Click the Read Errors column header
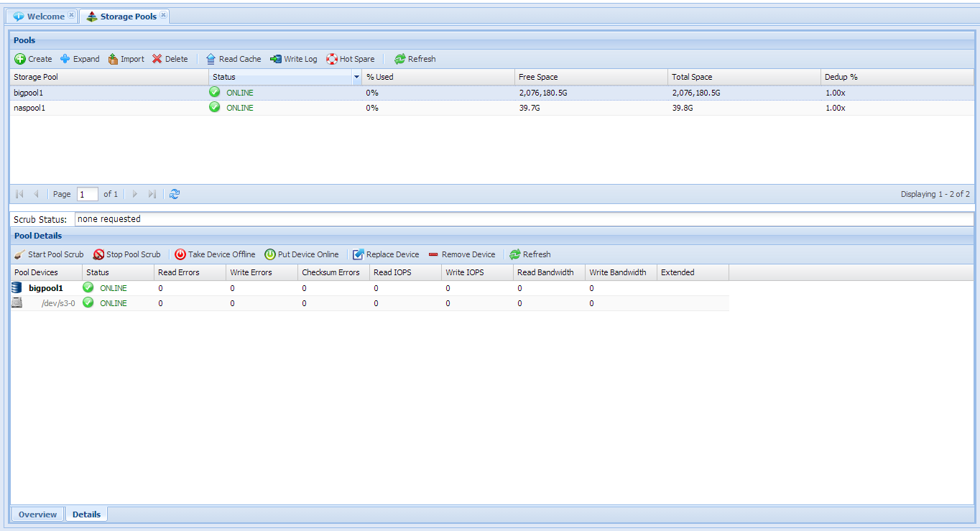 point(190,272)
